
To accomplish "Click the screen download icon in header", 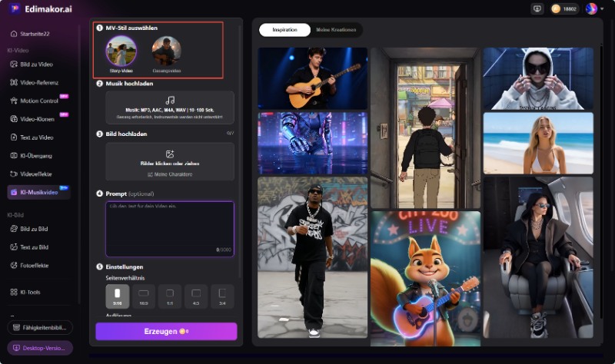I will click(x=537, y=8).
